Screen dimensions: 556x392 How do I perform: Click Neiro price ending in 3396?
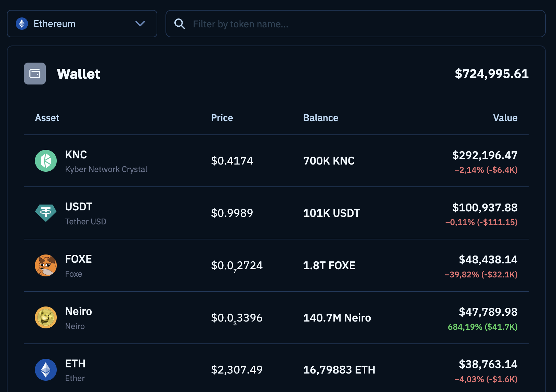(237, 318)
